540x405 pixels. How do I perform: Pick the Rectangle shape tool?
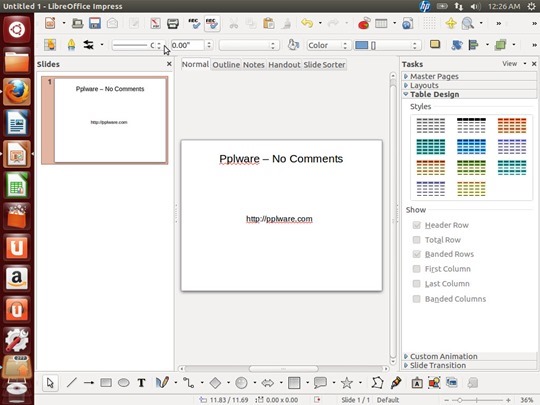[x=106, y=383]
